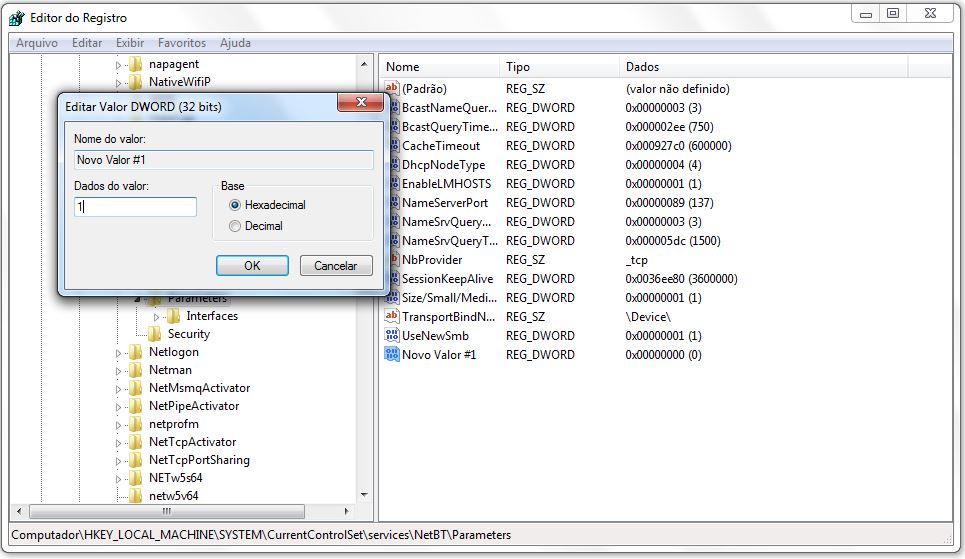
Task: Click the Dados column header
Action: pyautogui.click(x=642, y=67)
